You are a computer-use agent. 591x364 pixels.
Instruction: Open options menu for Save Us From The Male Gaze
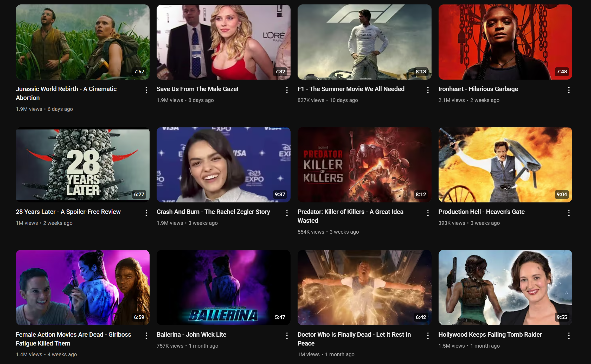(x=287, y=90)
